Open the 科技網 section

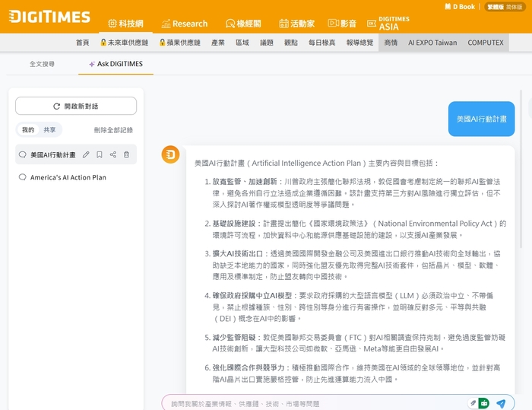click(125, 24)
